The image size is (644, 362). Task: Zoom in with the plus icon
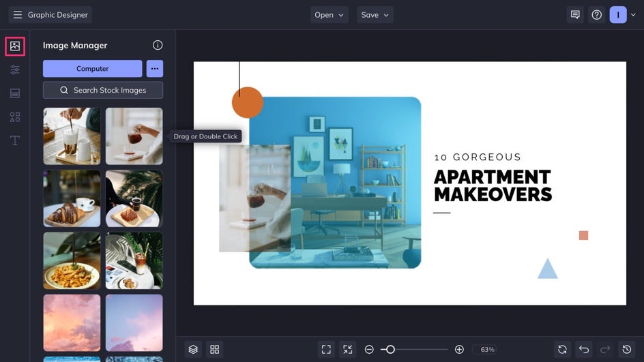459,349
